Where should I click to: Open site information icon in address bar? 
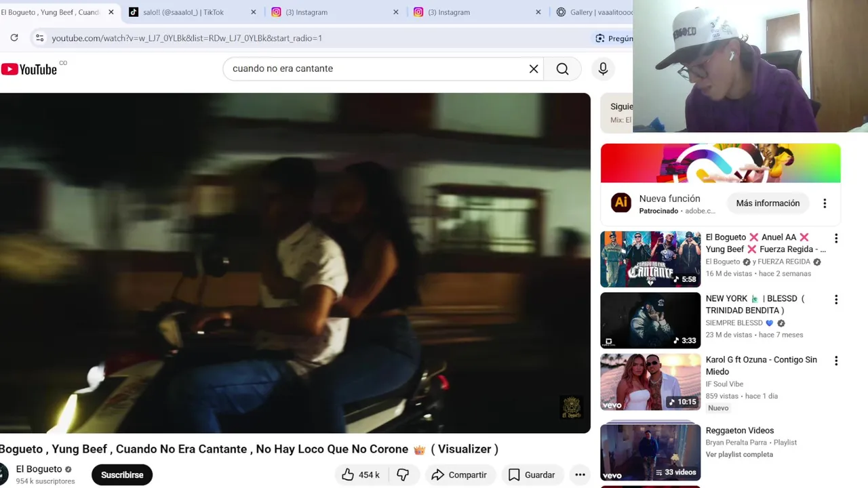pos(39,38)
